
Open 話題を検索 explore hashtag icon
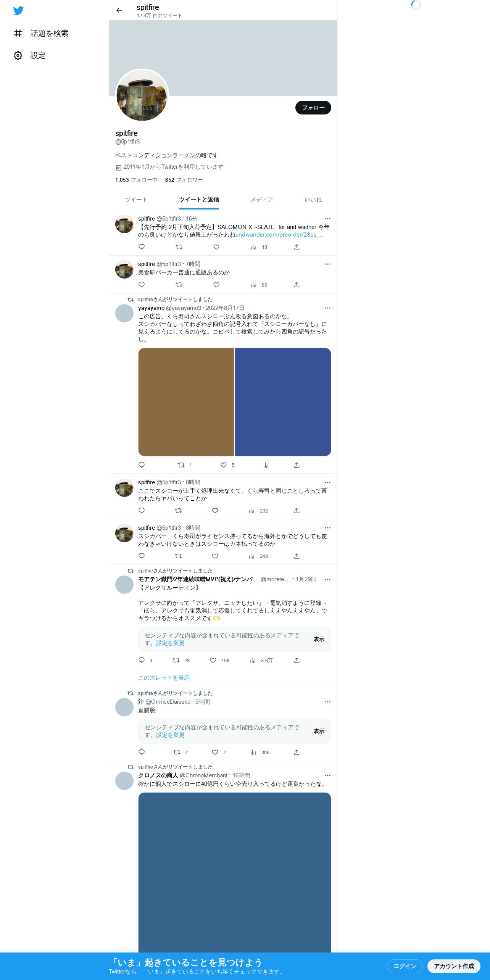18,33
